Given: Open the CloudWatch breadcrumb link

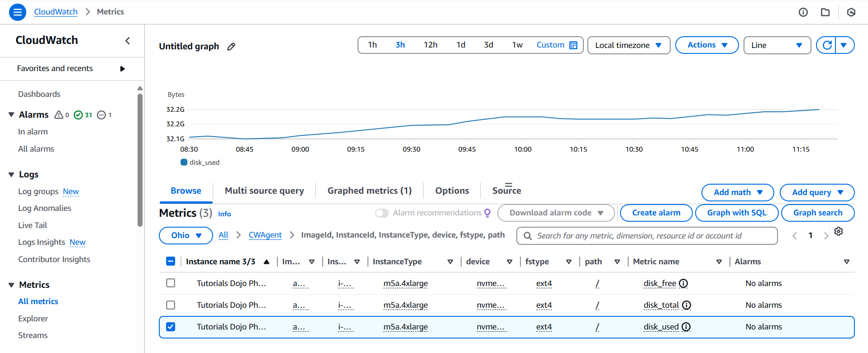Looking at the screenshot, I should pyautogui.click(x=56, y=12).
